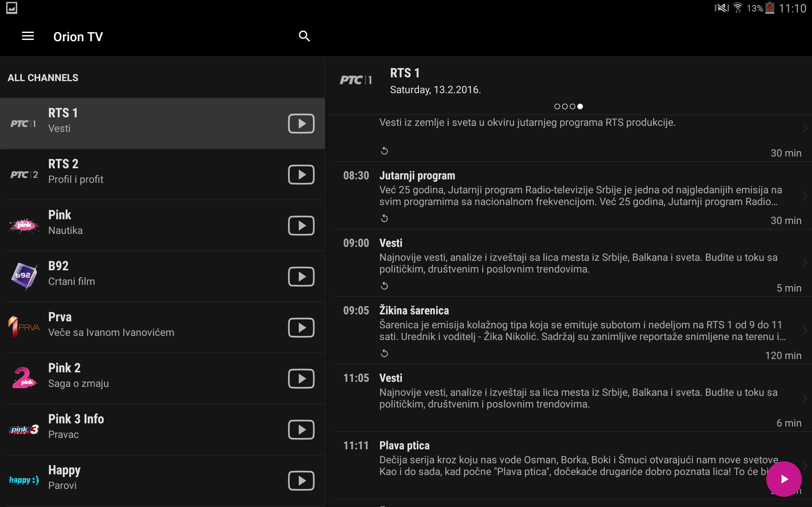Expand Žikina šarenica details chevron

tap(805, 331)
